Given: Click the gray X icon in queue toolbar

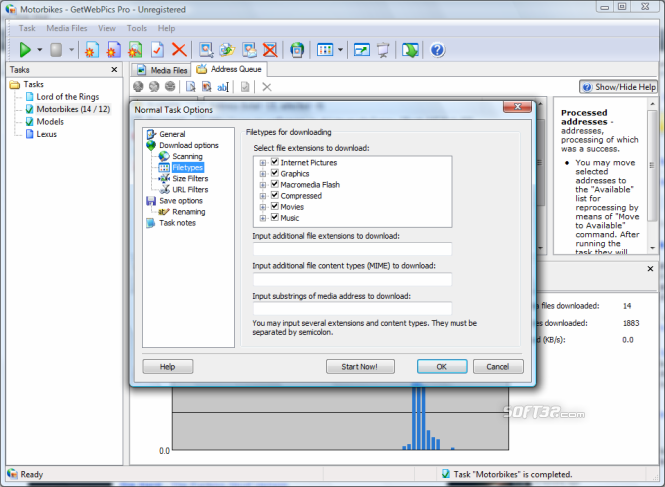Looking at the screenshot, I should (266, 87).
